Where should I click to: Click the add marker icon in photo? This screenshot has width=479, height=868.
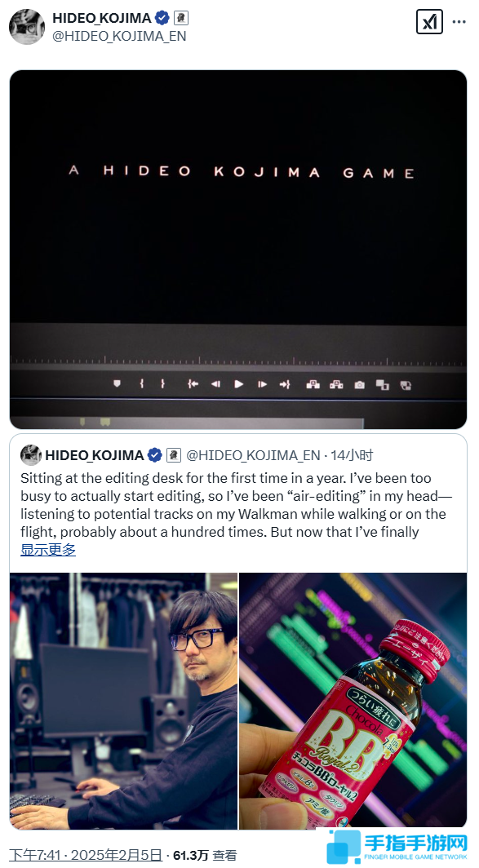click(x=117, y=383)
